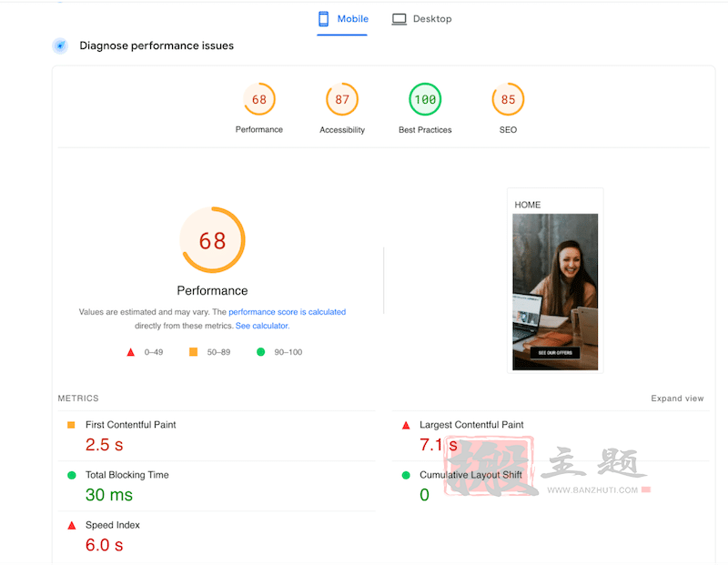Click the green dot beside Cumulative Layout Shift
The width and height of the screenshot is (728, 565).
pos(406,475)
